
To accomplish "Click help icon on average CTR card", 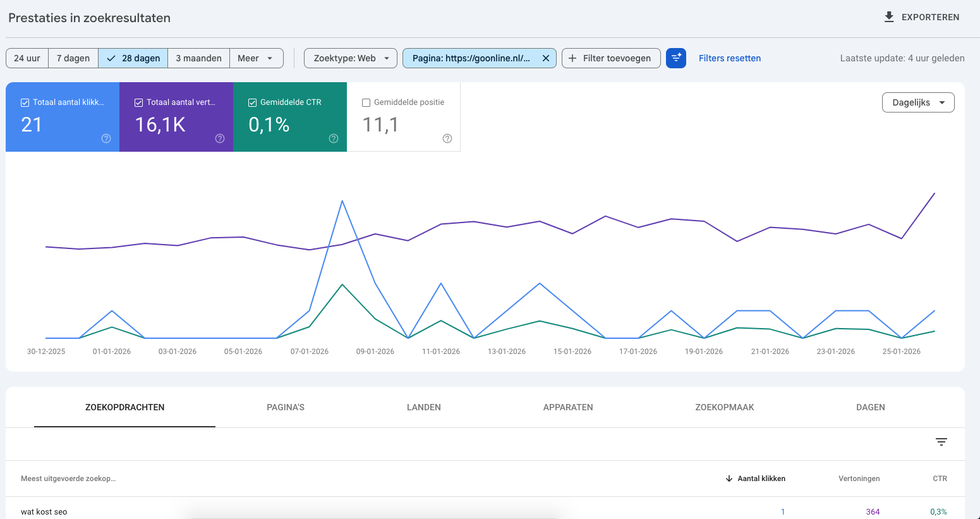I will (x=334, y=138).
